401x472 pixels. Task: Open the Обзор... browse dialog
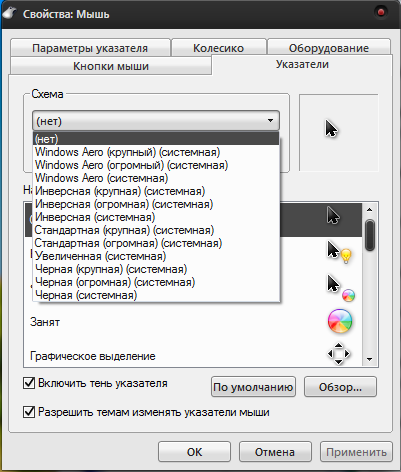(x=340, y=387)
